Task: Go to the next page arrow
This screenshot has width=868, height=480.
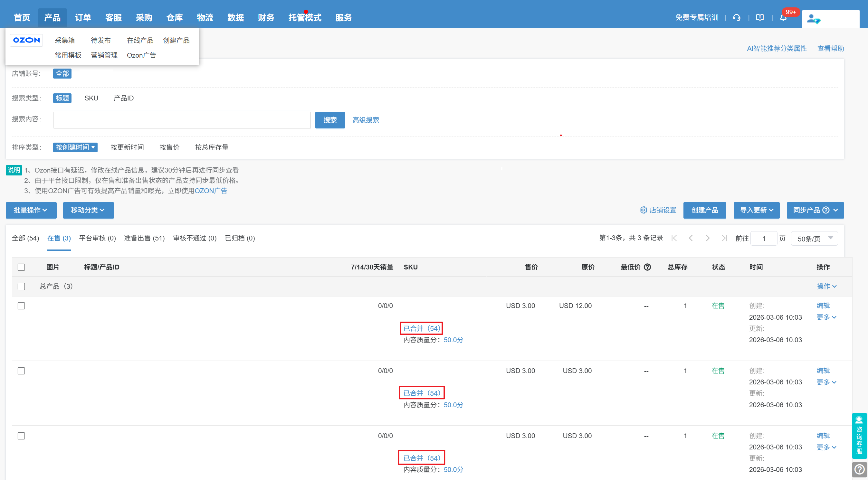Action: click(707, 238)
